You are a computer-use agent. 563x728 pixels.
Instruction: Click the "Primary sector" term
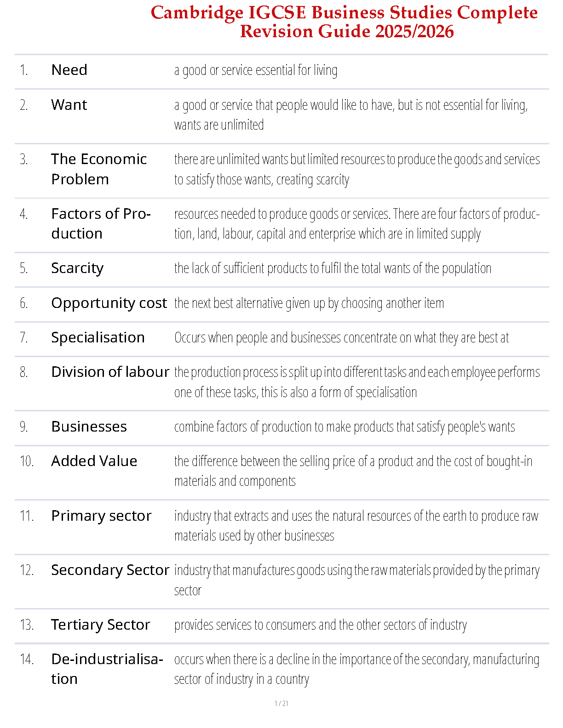101,516
